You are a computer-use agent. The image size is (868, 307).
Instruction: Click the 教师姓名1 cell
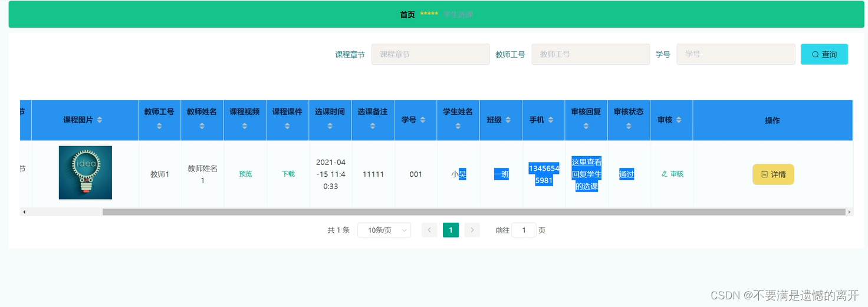[203, 174]
